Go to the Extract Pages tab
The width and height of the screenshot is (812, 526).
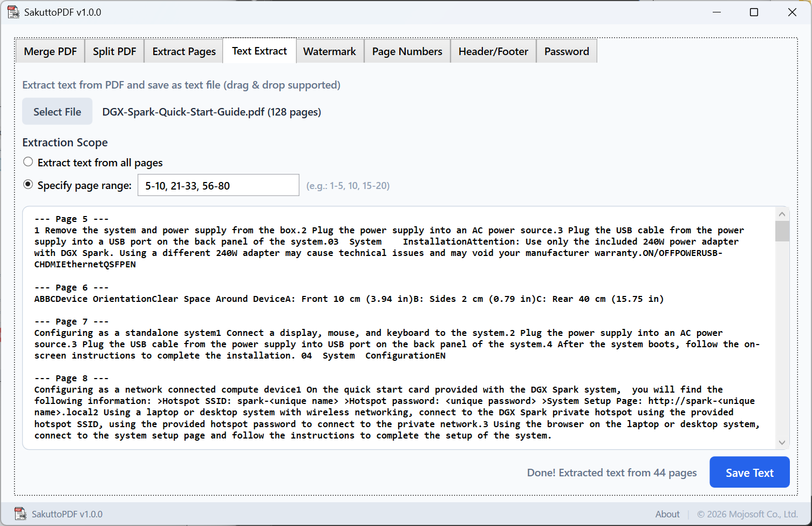pyautogui.click(x=184, y=51)
